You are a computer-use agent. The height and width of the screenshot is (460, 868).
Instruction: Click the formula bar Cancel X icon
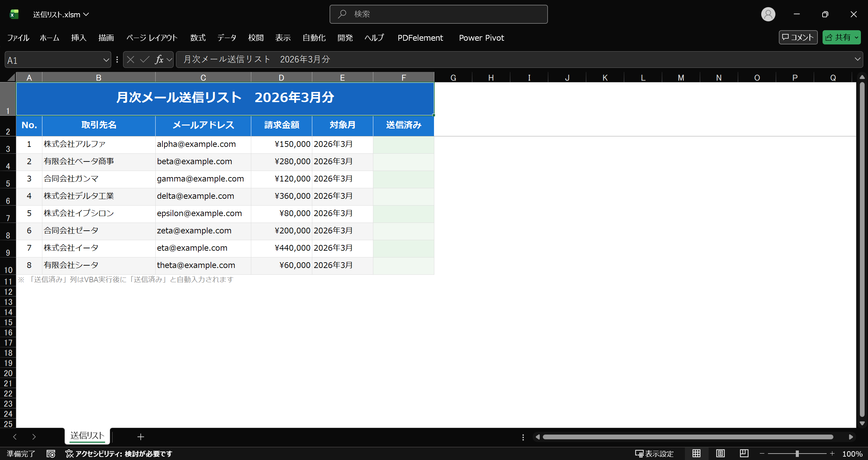pos(131,60)
